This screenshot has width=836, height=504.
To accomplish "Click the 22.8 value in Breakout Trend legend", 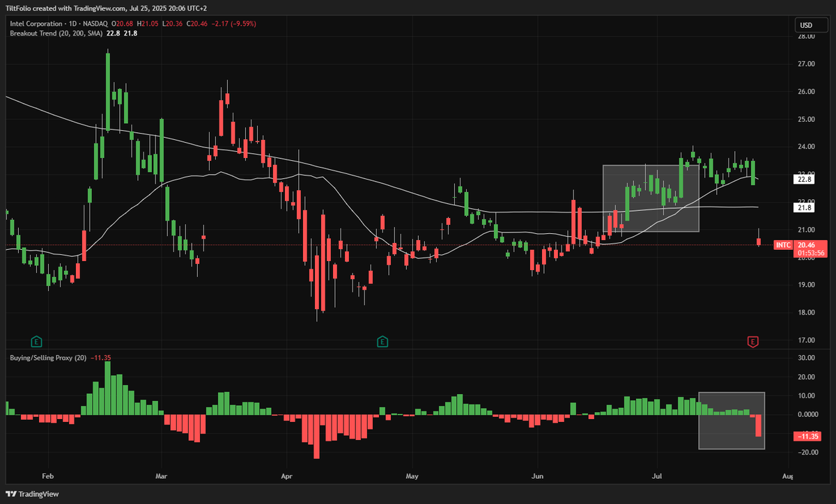I will tap(113, 33).
